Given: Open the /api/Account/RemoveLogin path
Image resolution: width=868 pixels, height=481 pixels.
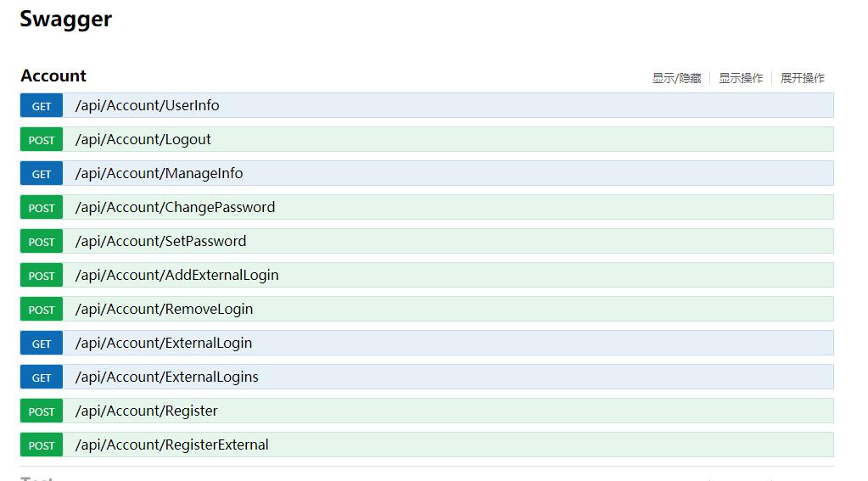Looking at the screenshot, I should pyautogui.click(x=164, y=310).
